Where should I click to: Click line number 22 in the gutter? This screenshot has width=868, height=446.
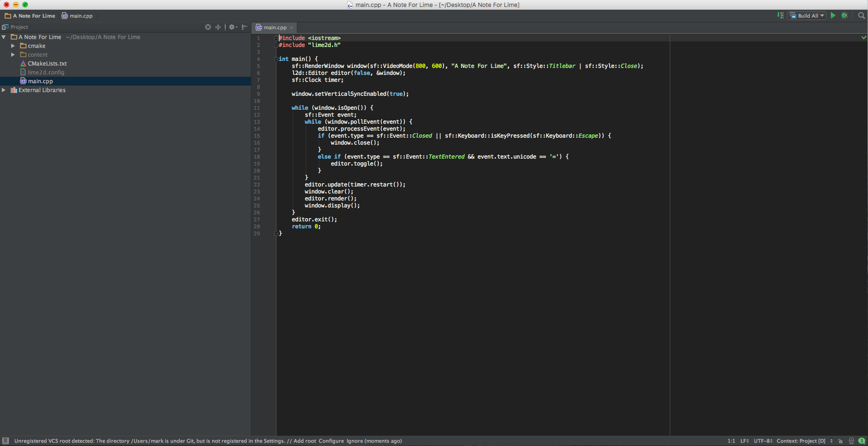click(257, 185)
